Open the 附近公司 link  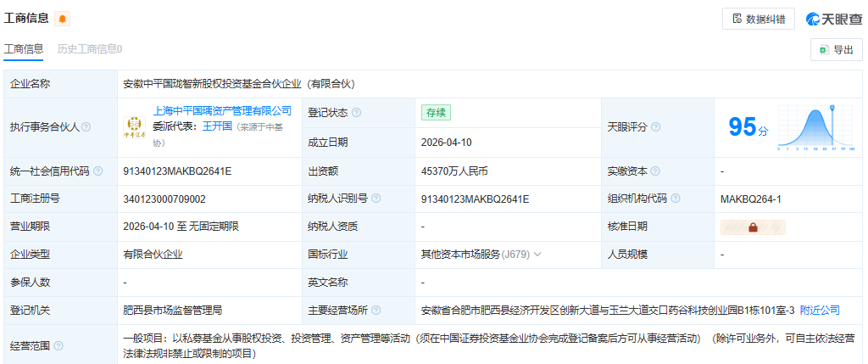pos(820,311)
